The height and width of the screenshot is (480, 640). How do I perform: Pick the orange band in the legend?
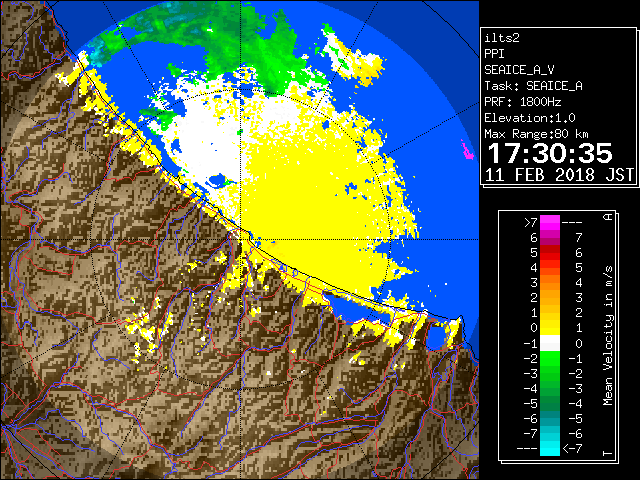550,283
